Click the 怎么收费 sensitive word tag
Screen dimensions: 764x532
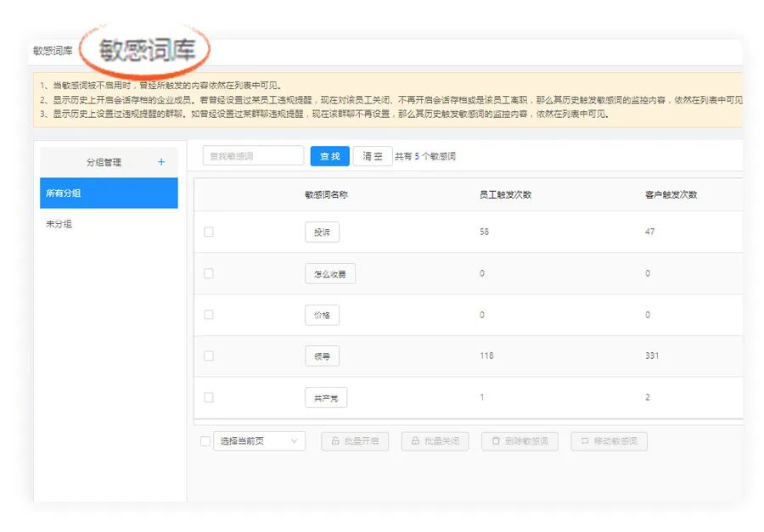329,273
